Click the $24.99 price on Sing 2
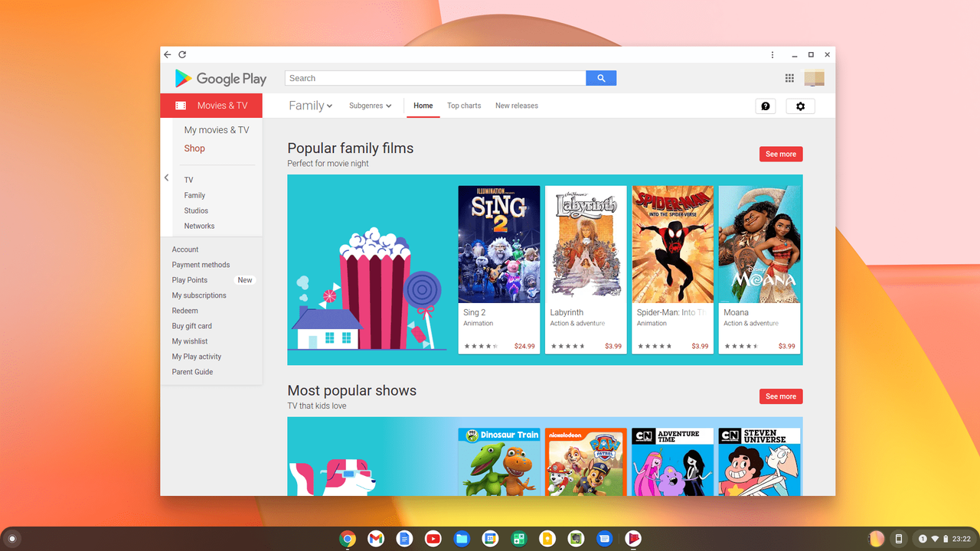The image size is (980, 551). [524, 346]
